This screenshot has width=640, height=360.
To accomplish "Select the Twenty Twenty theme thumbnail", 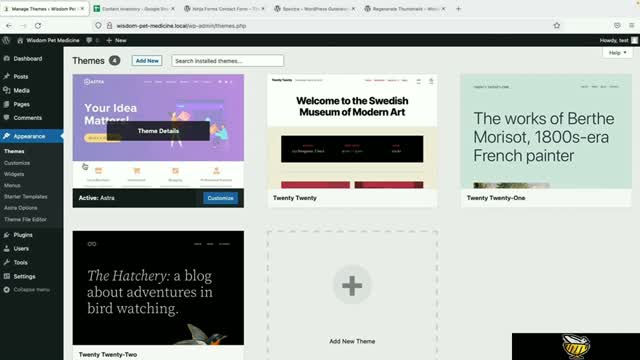I will (352, 131).
